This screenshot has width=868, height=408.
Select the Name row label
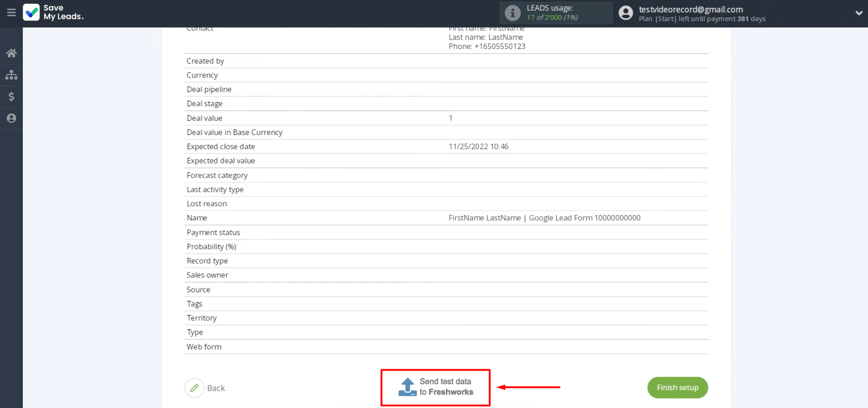coord(197,218)
